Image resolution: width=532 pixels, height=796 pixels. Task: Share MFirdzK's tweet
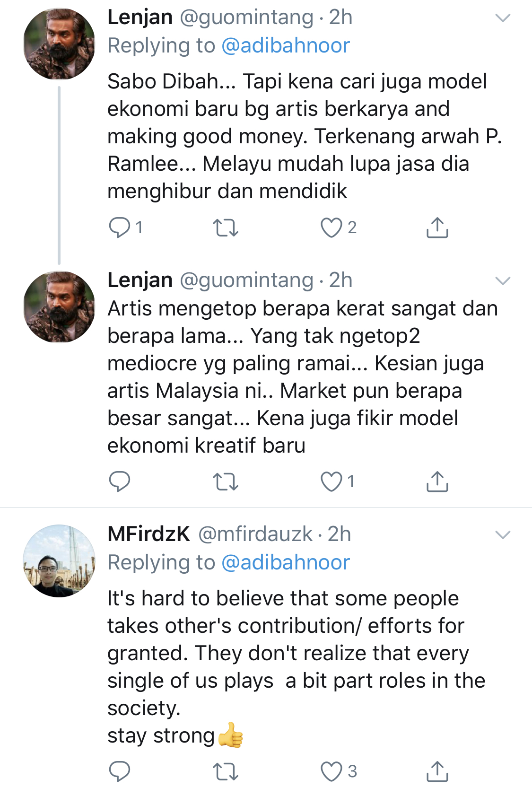[437, 771]
